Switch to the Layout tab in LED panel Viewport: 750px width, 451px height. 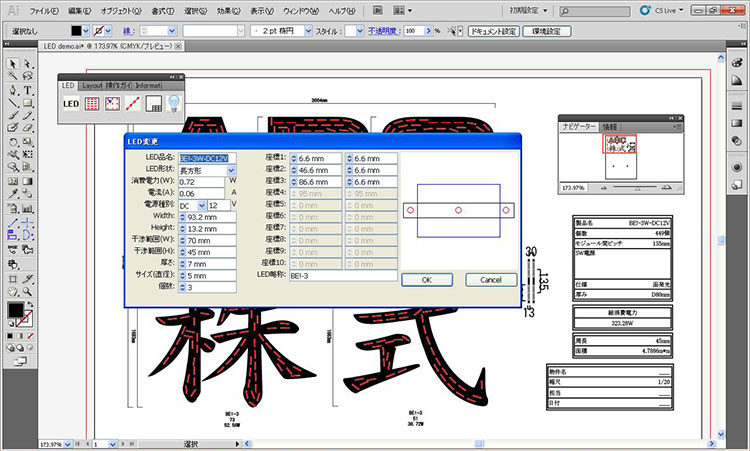coord(92,86)
